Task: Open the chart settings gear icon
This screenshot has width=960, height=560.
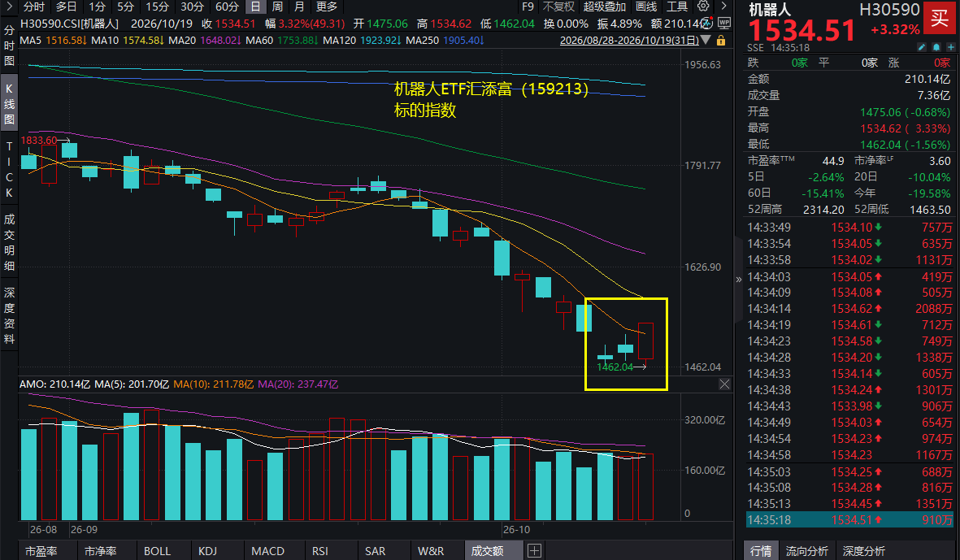Action: click(x=703, y=7)
